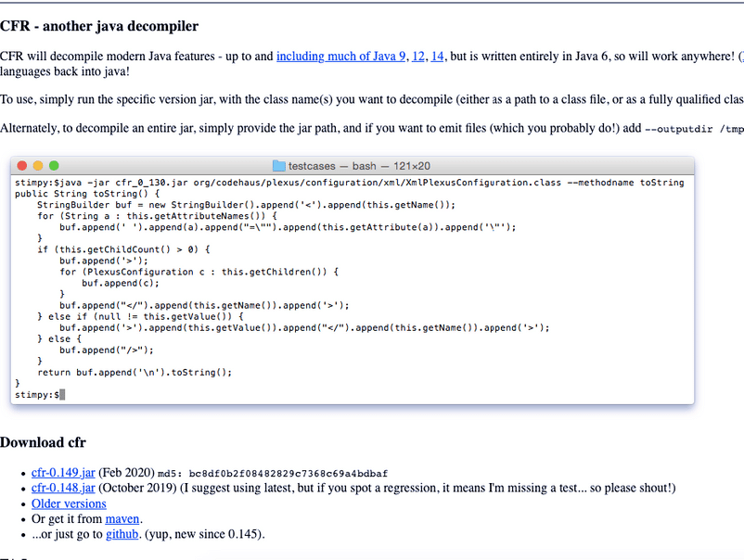This screenshot has height=560, width=744.
Task: Click the '--outputdir' code text
Action: (678, 129)
